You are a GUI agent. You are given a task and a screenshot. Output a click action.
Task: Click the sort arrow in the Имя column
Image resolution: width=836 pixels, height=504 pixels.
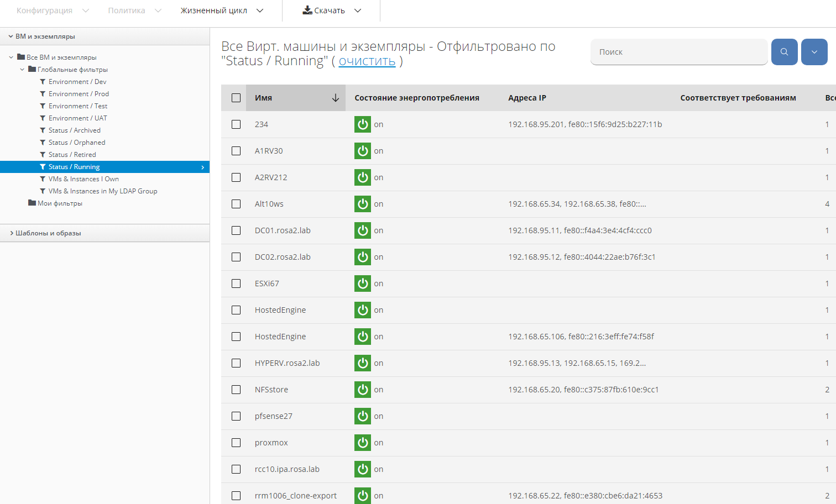click(x=335, y=98)
